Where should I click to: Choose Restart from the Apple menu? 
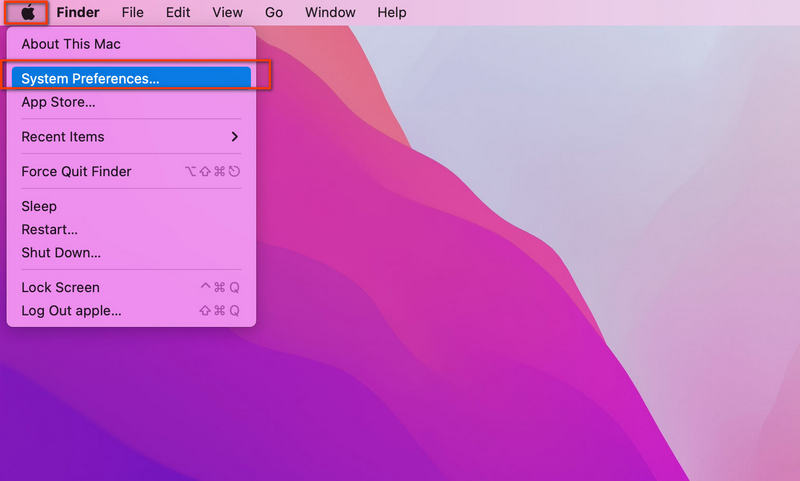49,230
